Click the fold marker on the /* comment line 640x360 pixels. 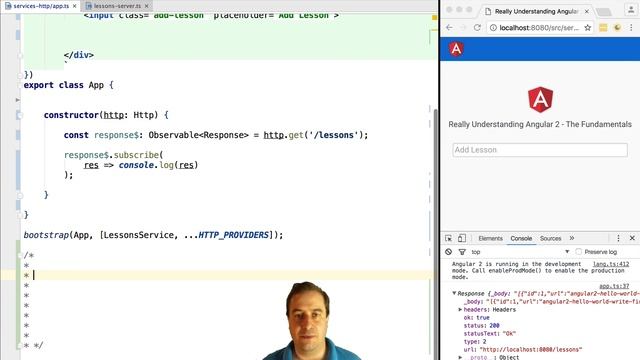coord(19,256)
